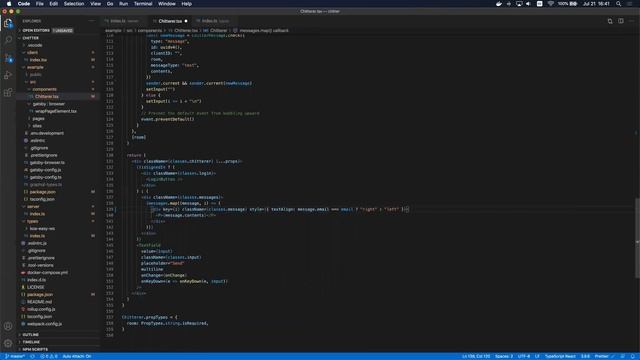
Task: Open the Extensions view
Action: tap(8, 93)
